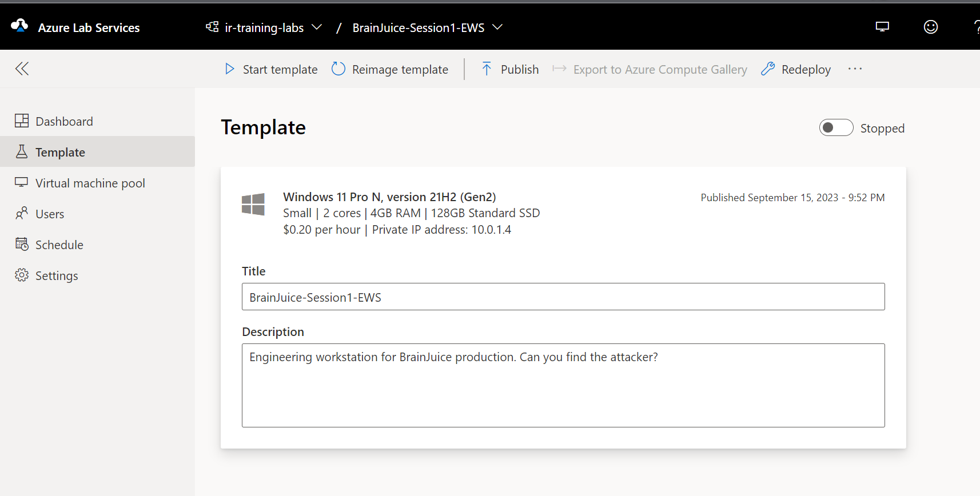980x496 pixels.
Task: Click the Publish upload arrow icon
Action: [x=487, y=69]
